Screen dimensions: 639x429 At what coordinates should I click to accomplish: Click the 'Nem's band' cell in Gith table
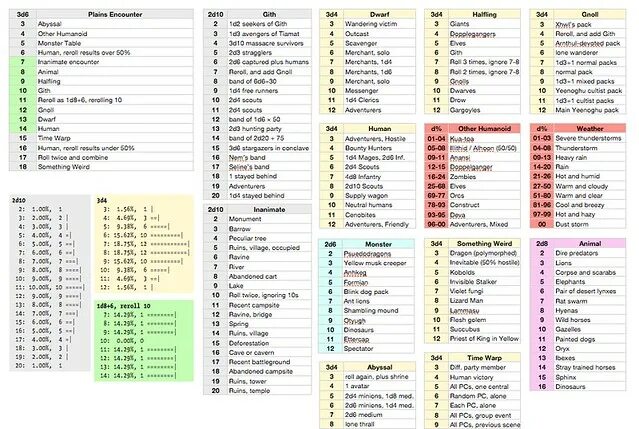pyautogui.click(x=269, y=157)
